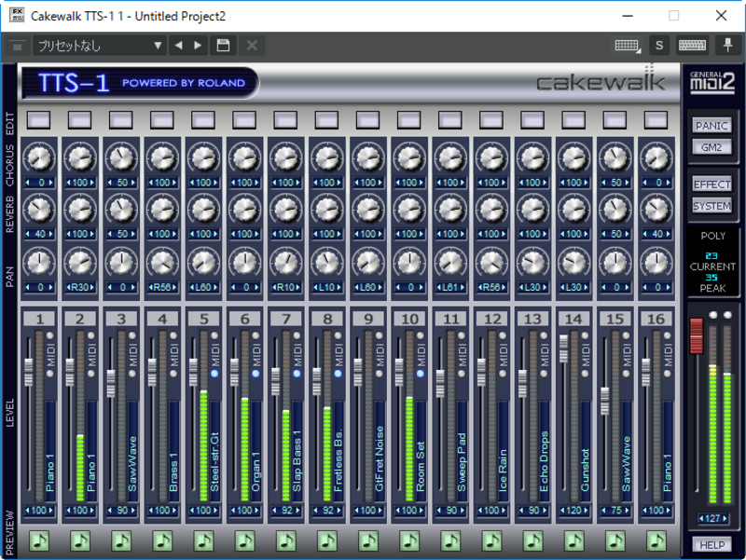Open the EDIT button for channel 16
Screen dimensions: 746x560
tap(656, 120)
